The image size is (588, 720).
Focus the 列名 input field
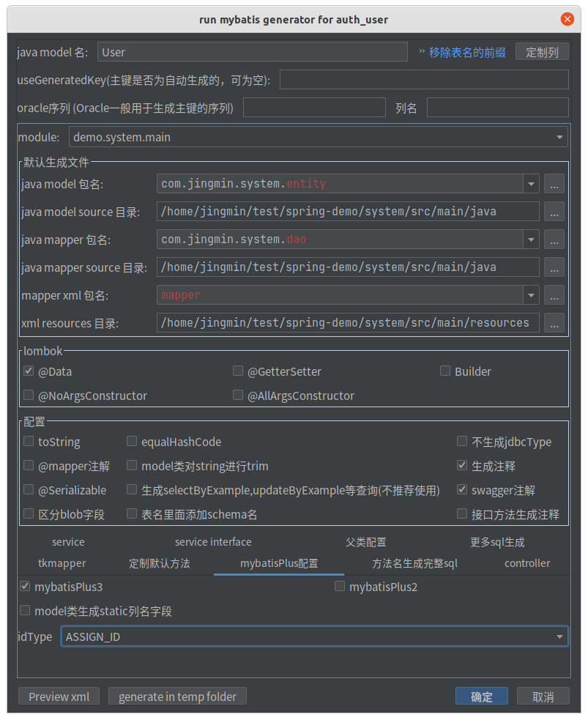498,108
